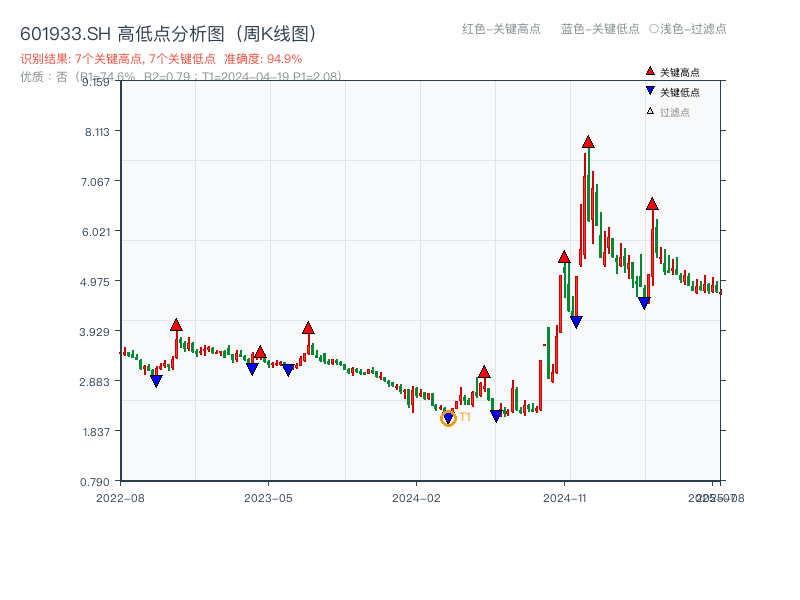Click the 7.067 y-axis label
Screen dimensions: 800x600
(95, 182)
